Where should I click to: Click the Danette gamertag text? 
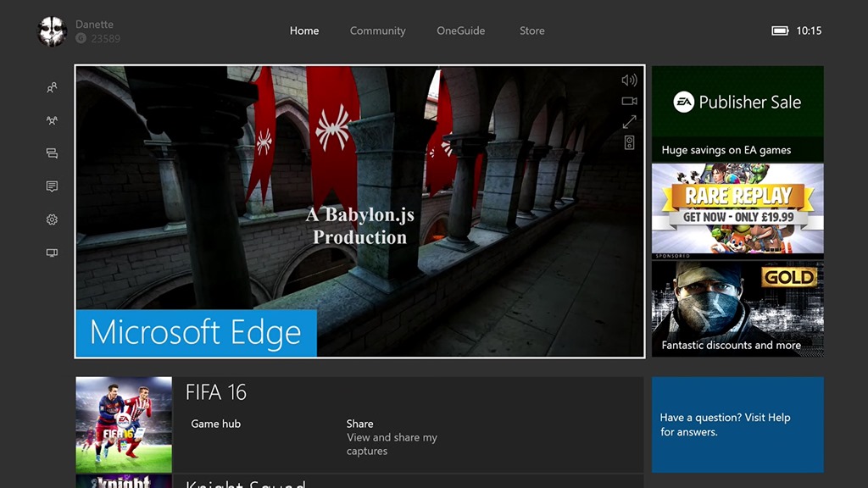(x=95, y=25)
